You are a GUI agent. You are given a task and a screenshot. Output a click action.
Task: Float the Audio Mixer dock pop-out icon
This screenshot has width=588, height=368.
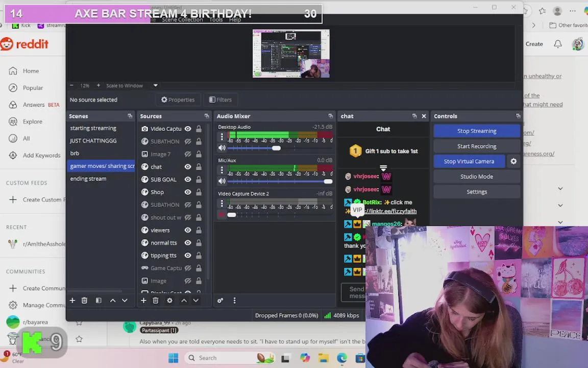coord(330,116)
